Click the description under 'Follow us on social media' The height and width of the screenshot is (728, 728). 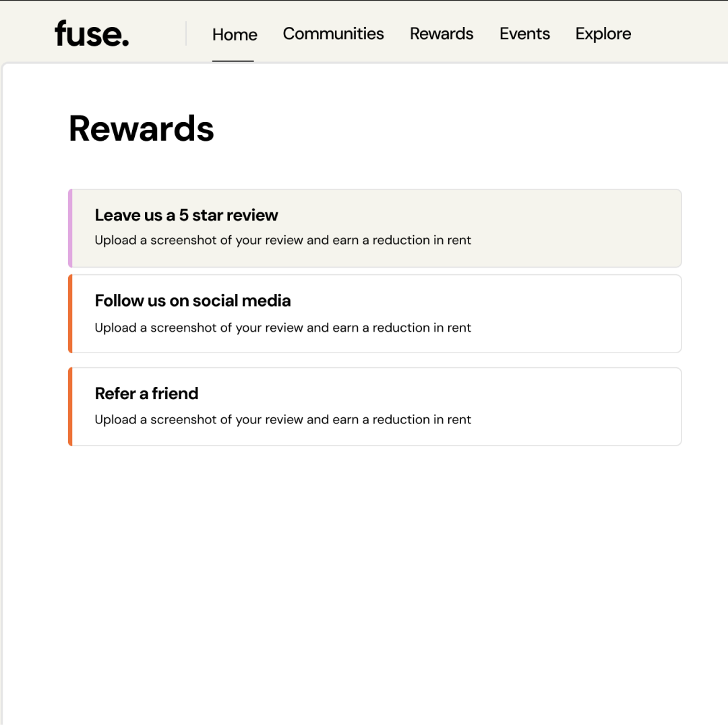click(x=282, y=328)
